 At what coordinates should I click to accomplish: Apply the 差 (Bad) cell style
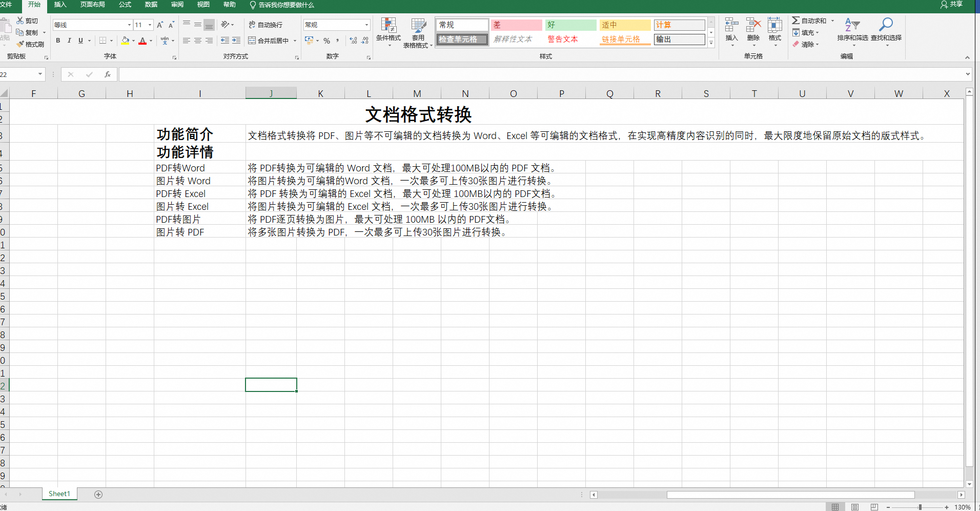[x=517, y=25]
